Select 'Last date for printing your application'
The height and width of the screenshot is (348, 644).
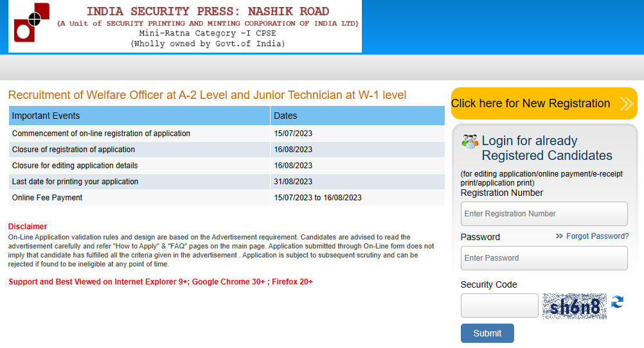(75, 182)
